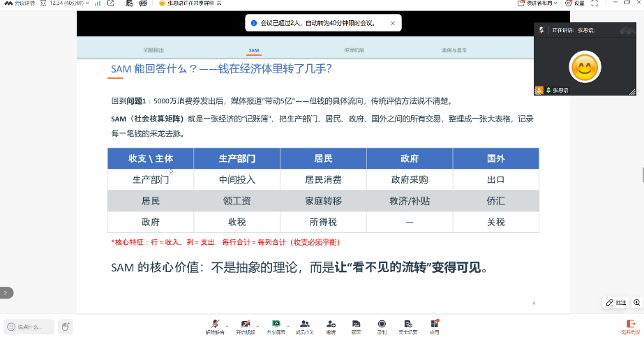Click the 'say something' input box

pyautogui.click(x=29, y=327)
